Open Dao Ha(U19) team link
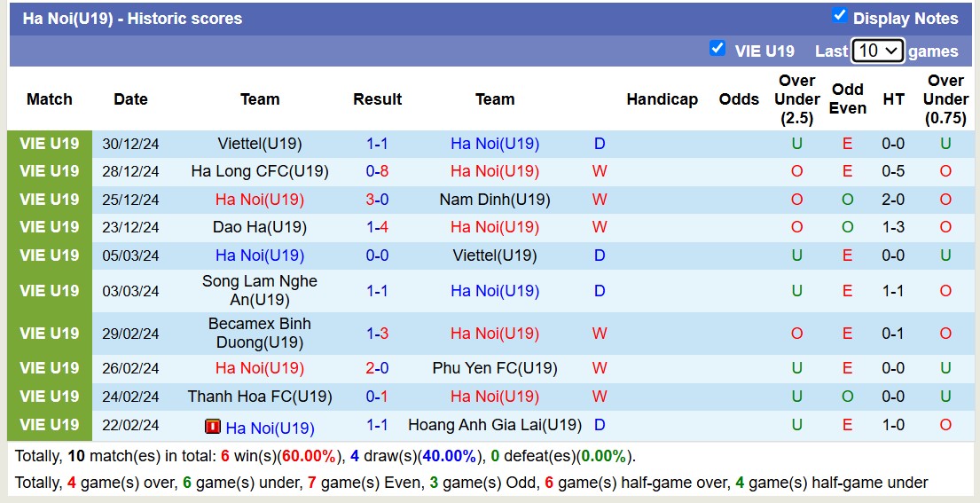980x503 pixels. (x=260, y=227)
